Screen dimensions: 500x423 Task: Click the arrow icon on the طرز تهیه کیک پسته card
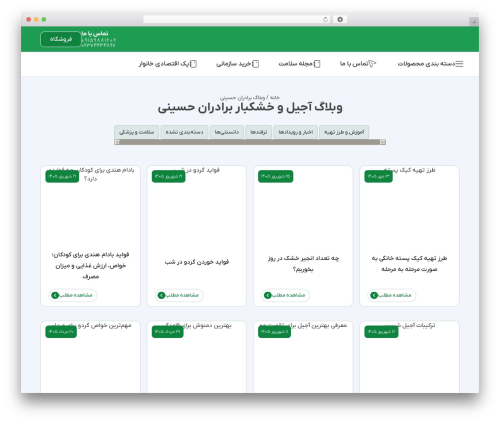click(374, 295)
